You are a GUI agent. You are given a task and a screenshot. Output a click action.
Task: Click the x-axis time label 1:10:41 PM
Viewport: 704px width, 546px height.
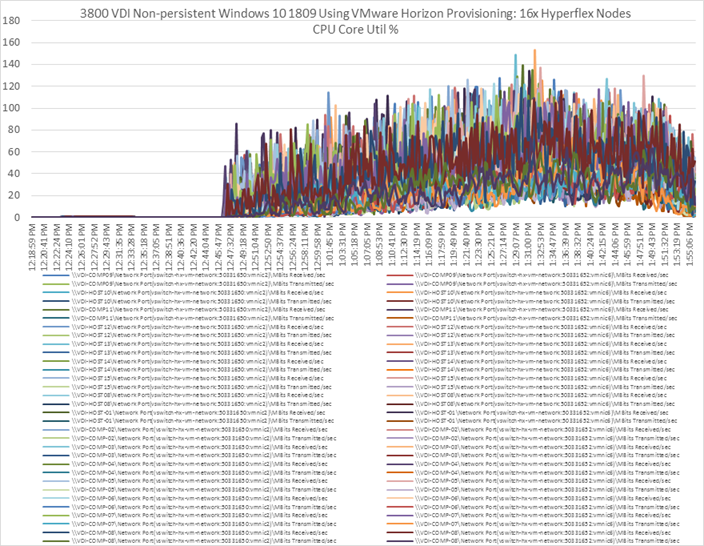[392, 247]
